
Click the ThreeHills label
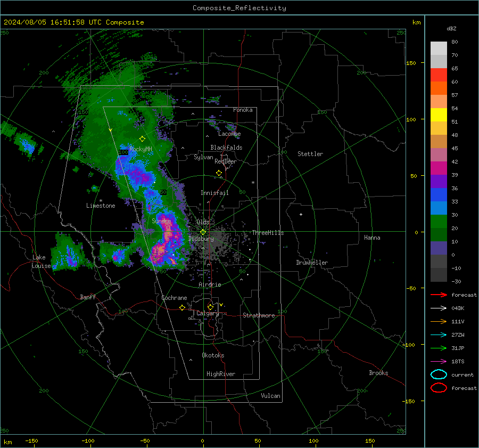click(268, 233)
